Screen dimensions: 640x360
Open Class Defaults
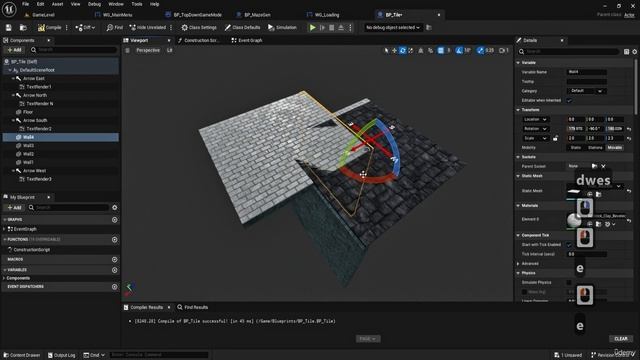click(242, 27)
